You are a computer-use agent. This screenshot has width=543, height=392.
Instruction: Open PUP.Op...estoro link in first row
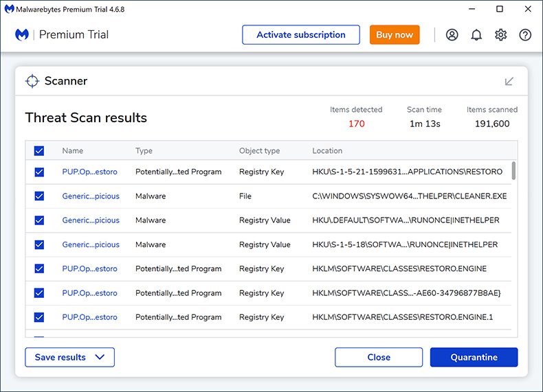89,172
